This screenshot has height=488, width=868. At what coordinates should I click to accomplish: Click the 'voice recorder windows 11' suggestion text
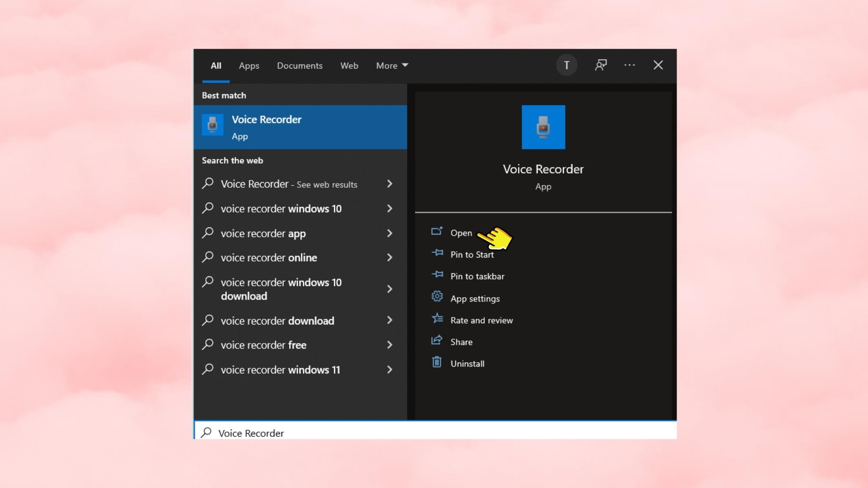(x=280, y=370)
